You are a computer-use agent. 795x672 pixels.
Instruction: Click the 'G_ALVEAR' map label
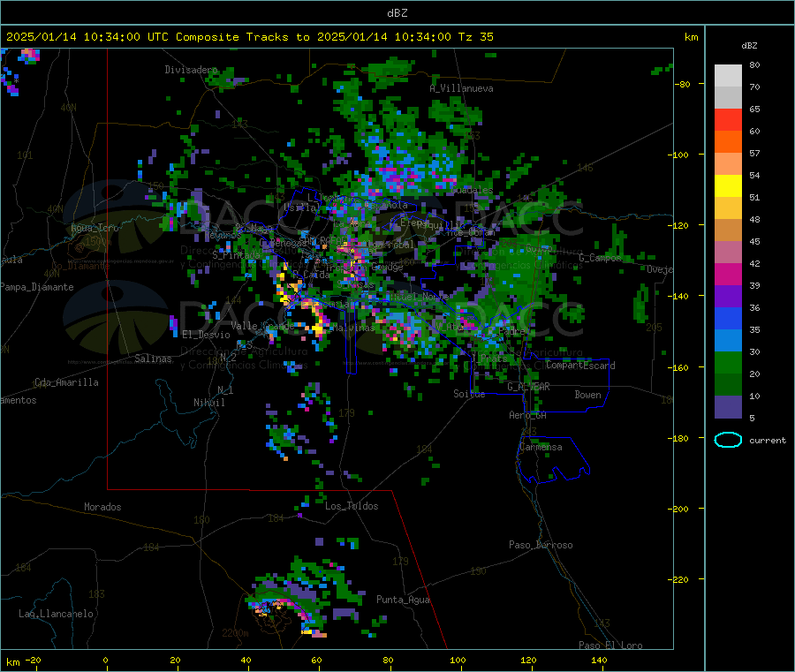coord(528,387)
